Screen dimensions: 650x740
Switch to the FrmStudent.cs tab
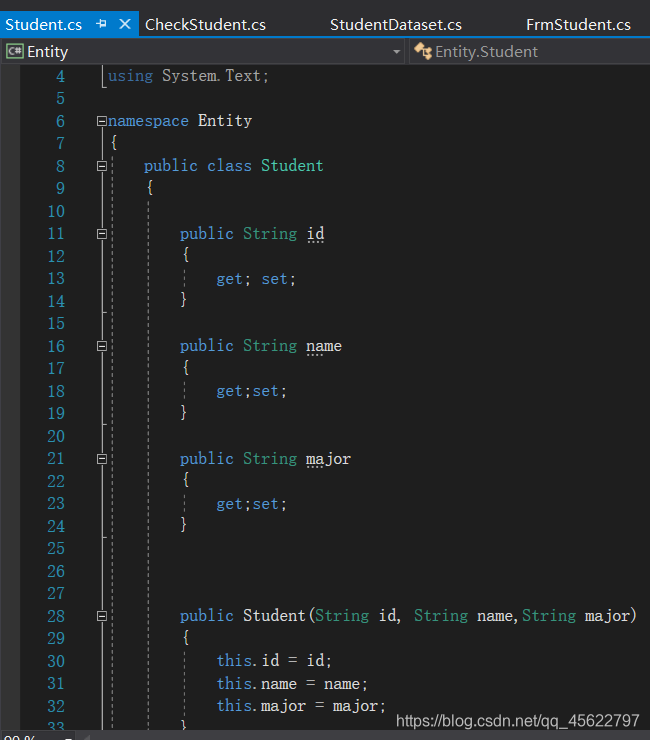(x=578, y=25)
